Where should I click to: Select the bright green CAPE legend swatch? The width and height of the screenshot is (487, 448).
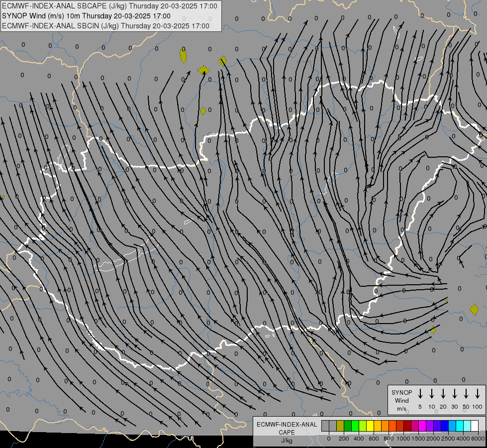(x=355, y=426)
